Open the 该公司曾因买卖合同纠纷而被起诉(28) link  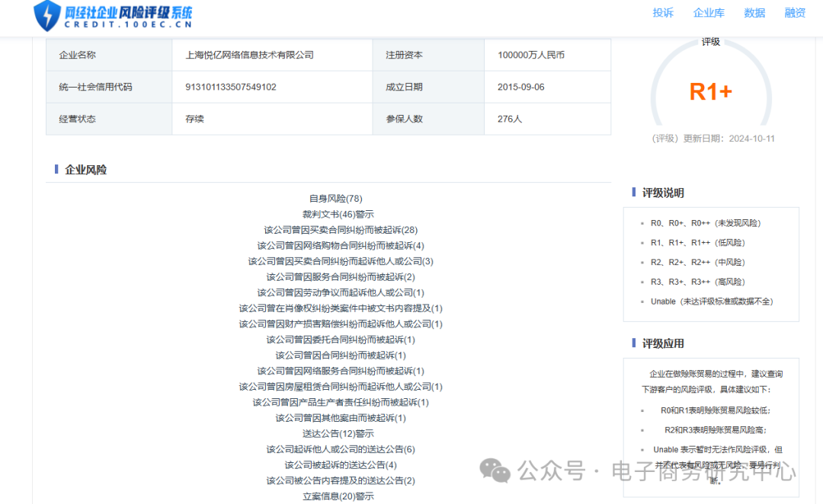tap(343, 229)
